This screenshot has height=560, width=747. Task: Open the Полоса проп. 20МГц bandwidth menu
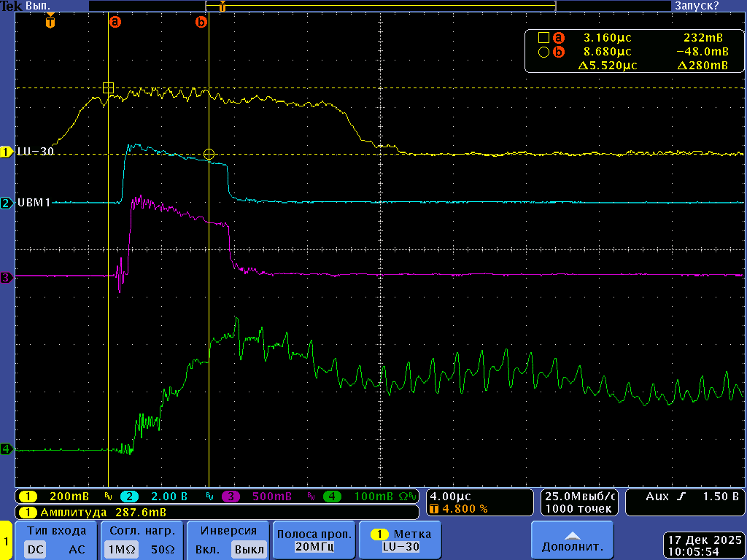[x=314, y=540]
